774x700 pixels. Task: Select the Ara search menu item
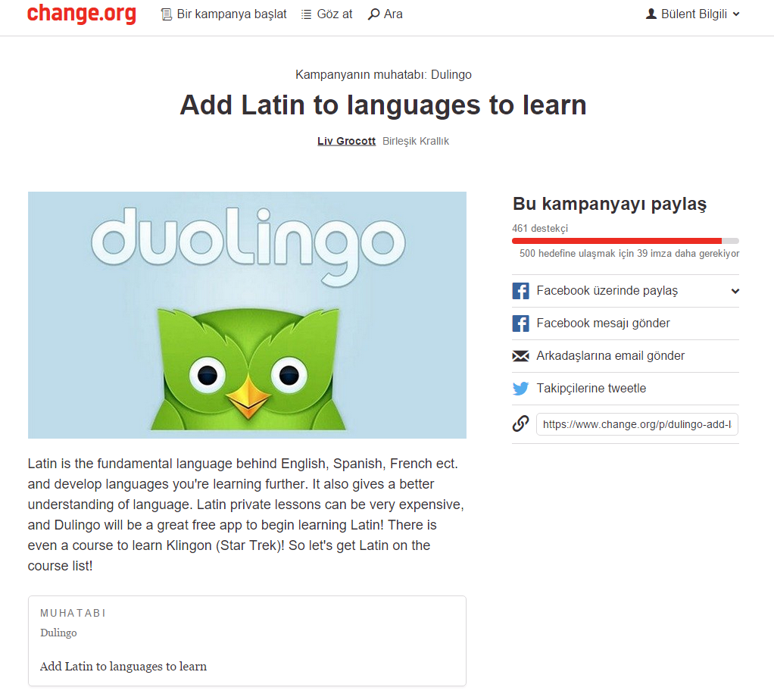click(x=385, y=14)
